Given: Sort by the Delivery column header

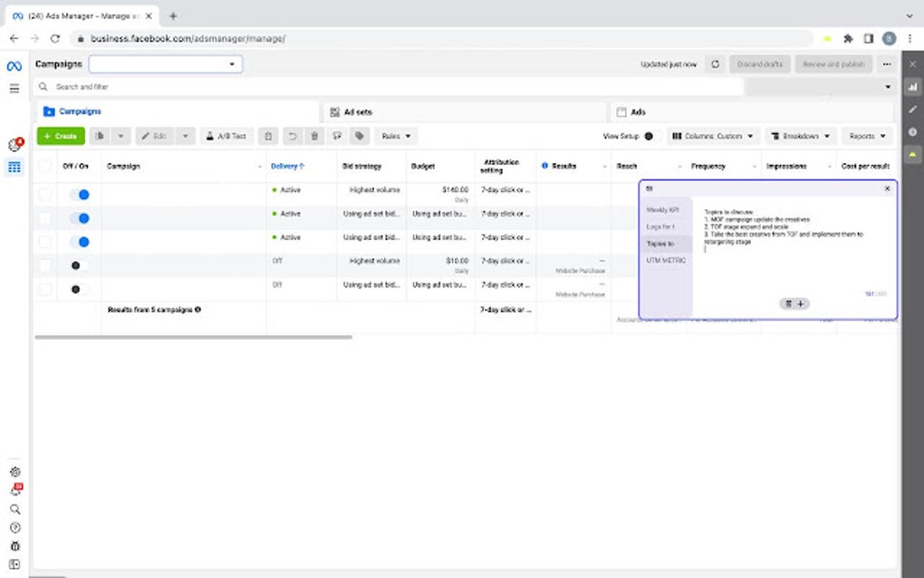Looking at the screenshot, I should pos(287,166).
